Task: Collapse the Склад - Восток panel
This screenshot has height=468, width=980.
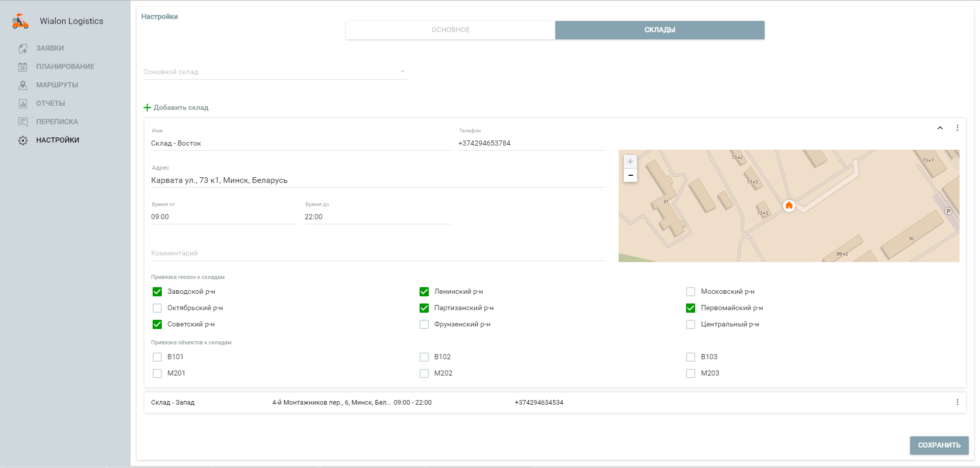Action: click(940, 128)
